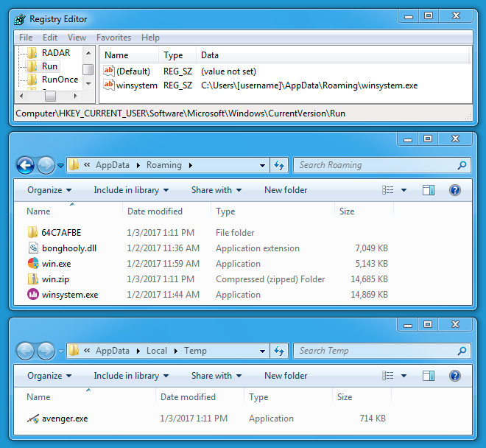Refresh the Temp folder view
The image size is (486, 448).
tap(279, 351)
